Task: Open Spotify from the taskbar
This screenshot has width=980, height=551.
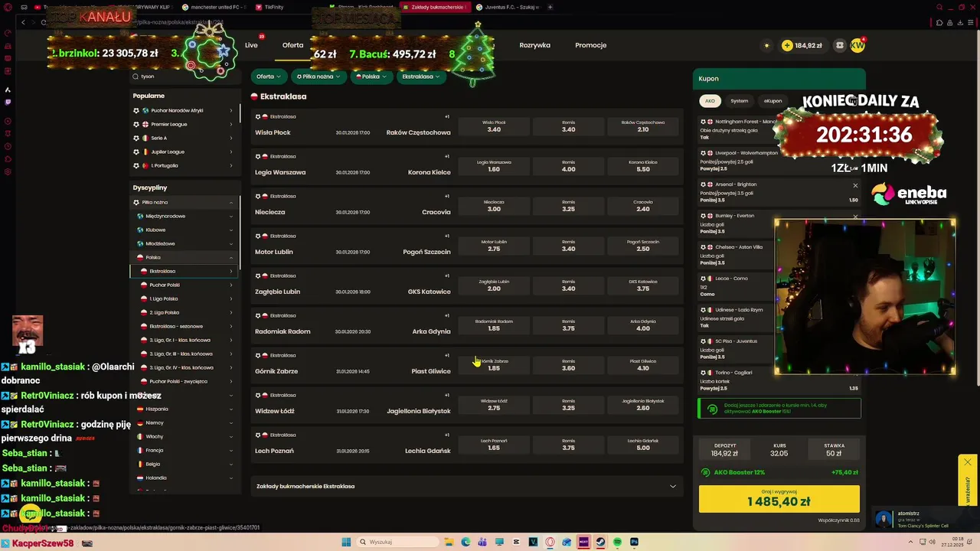Action: (617, 542)
